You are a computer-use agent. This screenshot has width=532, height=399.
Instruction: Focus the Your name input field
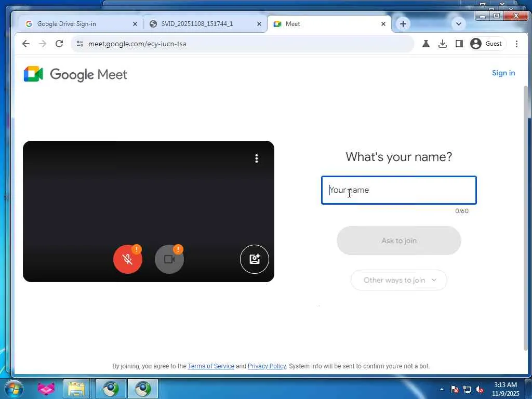click(x=399, y=190)
